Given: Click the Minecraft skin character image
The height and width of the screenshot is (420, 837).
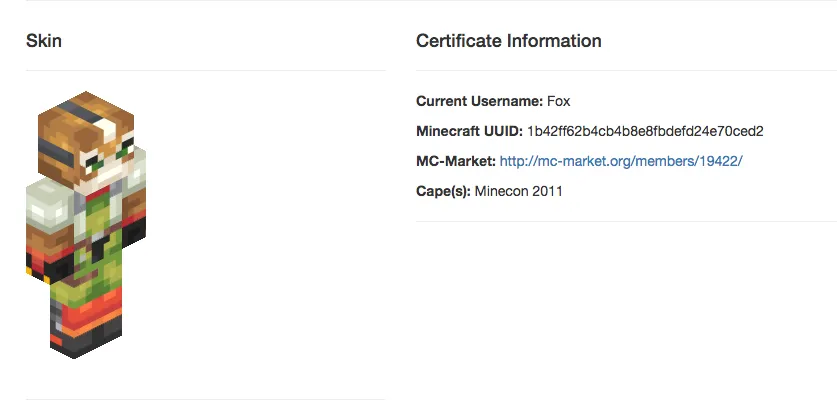Looking at the screenshot, I should click(x=86, y=225).
